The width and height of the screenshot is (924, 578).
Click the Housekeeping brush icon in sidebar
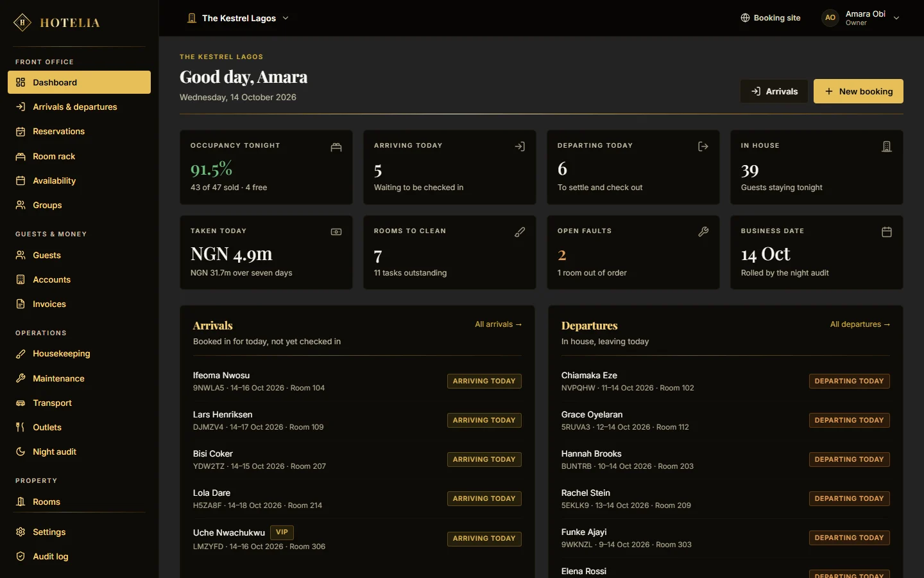pos(21,353)
